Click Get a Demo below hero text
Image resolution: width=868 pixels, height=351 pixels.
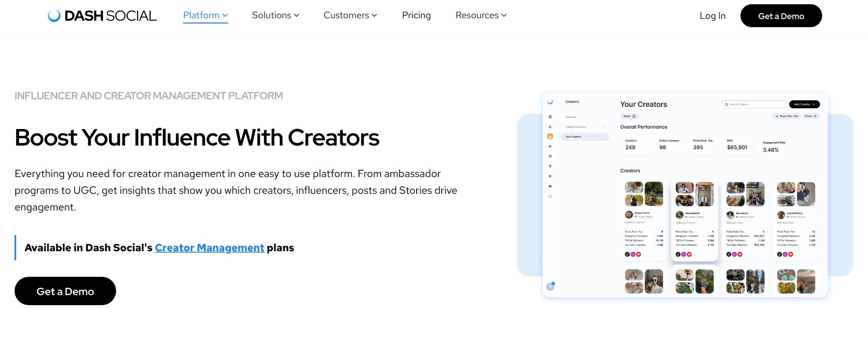(x=65, y=291)
